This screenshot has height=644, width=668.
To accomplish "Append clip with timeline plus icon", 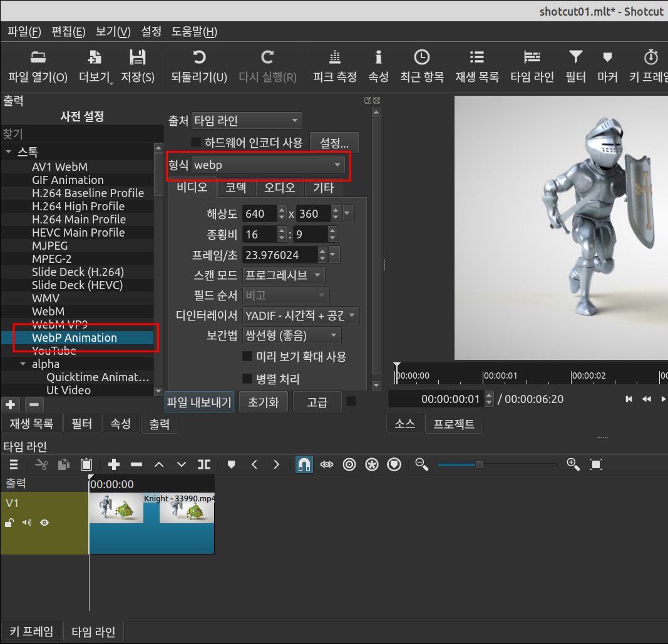I will pyautogui.click(x=114, y=464).
